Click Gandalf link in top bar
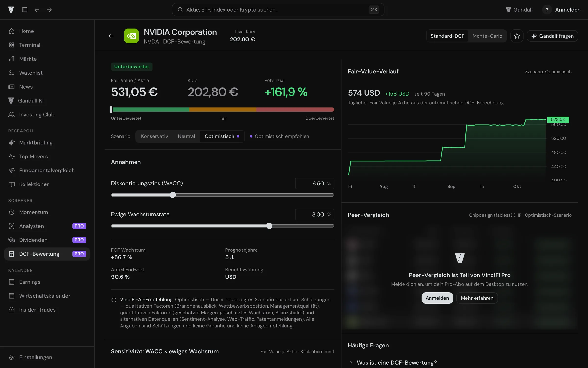588x368 pixels. (x=519, y=10)
